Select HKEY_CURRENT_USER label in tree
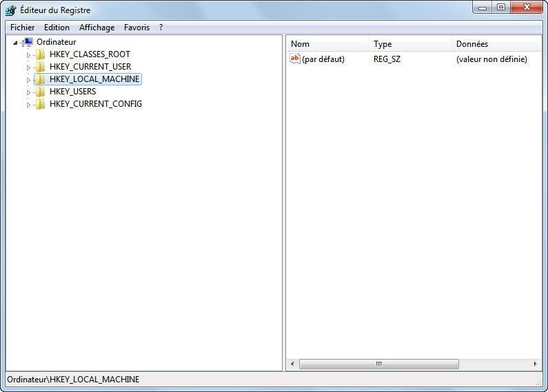This screenshot has width=548, height=392. [x=90, y=66]
